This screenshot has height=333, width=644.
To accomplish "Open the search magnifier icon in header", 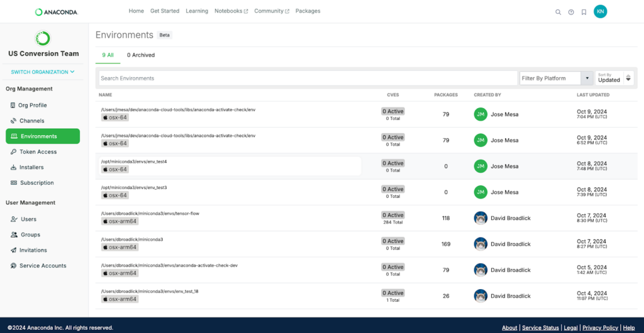I will coord(558,13).
